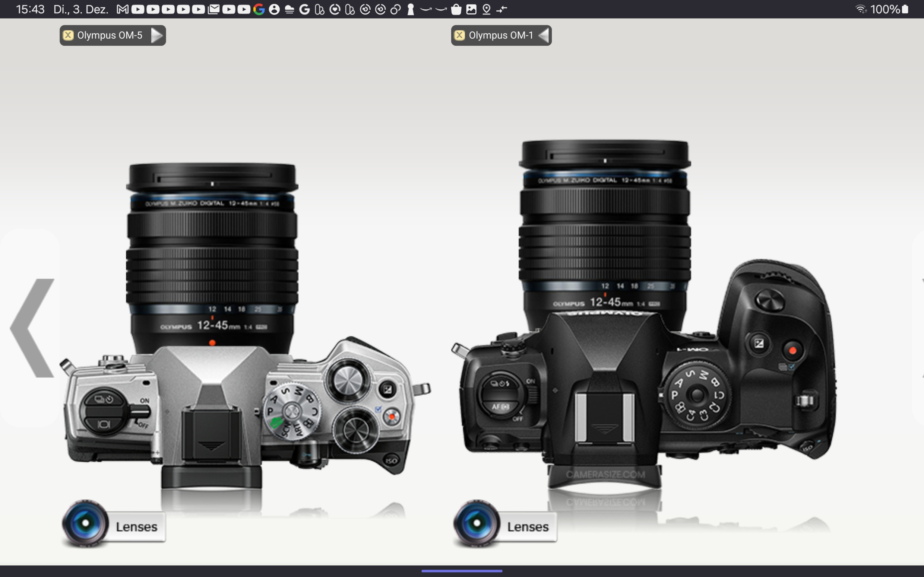Tap the Olympus OM-5 name label
924x577 pixels.
[110, 35]
